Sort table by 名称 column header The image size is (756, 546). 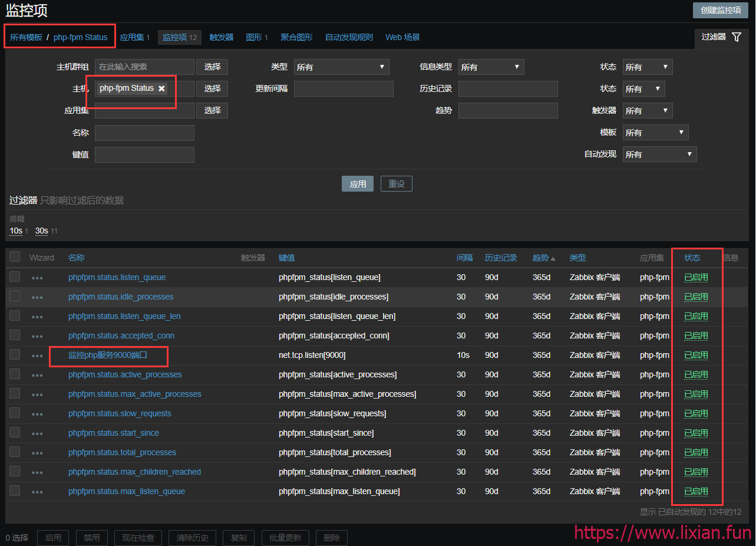tap(77, 258)
